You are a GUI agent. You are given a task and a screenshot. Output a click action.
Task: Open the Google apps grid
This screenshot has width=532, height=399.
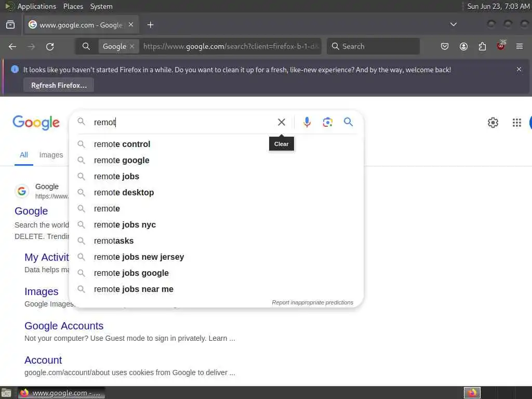point(517,123)
